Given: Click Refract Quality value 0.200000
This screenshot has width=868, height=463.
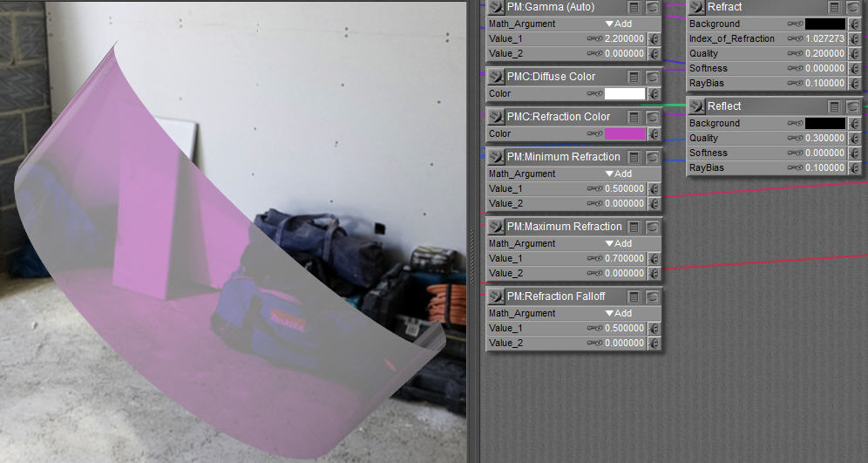Looking at the screenshot, I should click(x=824, y=54).
